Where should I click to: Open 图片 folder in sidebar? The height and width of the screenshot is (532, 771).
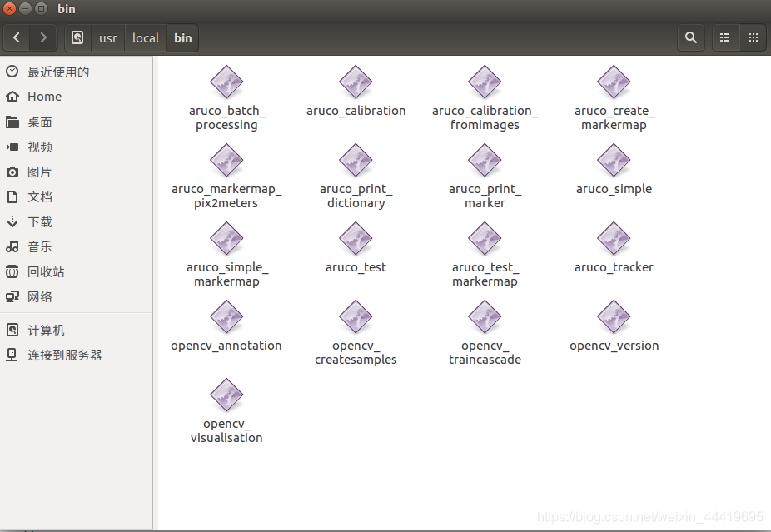pyautogui.click(x=77, y=172)
